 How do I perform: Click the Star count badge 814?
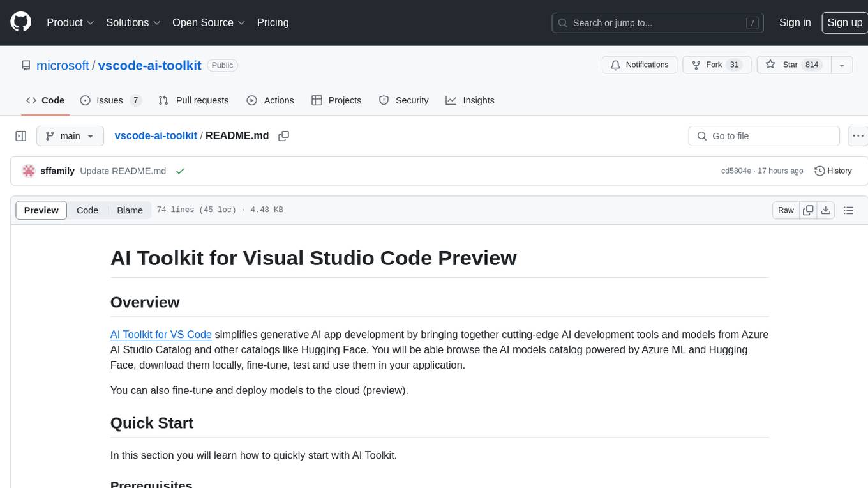tap(812, 65)
